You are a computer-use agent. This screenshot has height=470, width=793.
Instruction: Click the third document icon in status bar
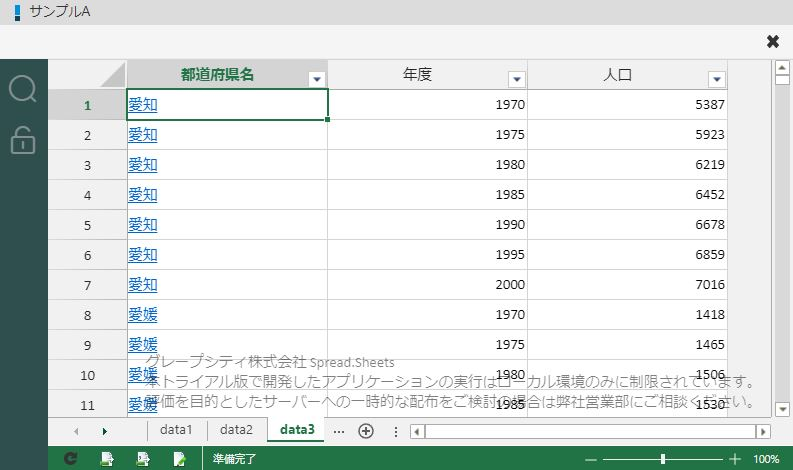pyautogui.click(x=179, y=459)
